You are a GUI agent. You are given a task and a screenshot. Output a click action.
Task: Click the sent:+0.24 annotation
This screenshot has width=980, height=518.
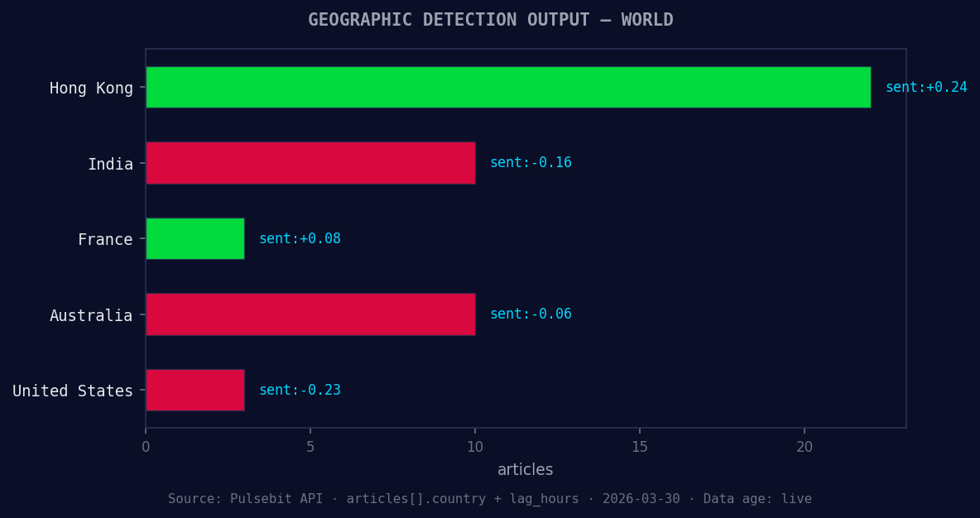coord(926,86)
